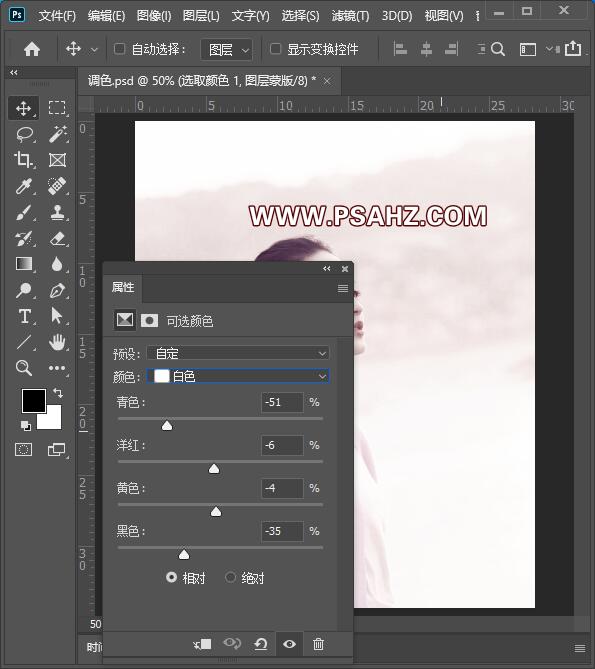Change the screen mode
This screenshot has height=669, width=595.
pos(56,449)
